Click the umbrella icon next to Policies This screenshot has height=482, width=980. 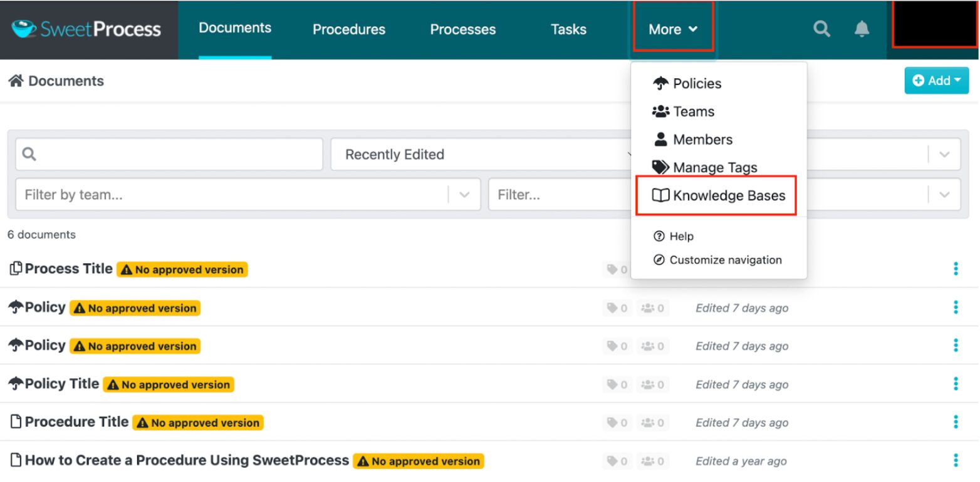[x=660, y=83]
